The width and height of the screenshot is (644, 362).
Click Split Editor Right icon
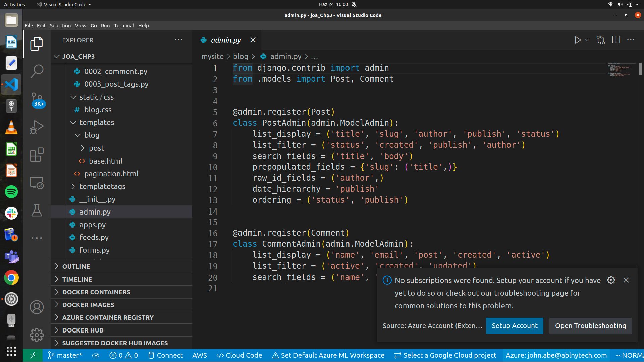click(x=616, y=40)
